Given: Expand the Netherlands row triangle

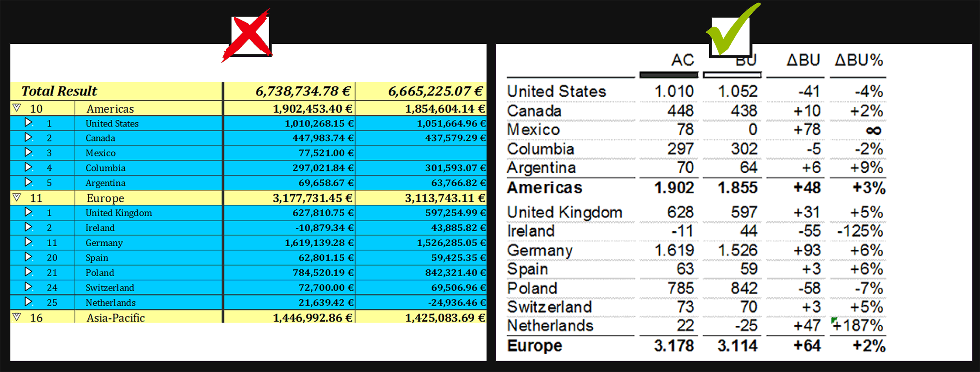Looking at the screenshot, I should pos(28,302).
